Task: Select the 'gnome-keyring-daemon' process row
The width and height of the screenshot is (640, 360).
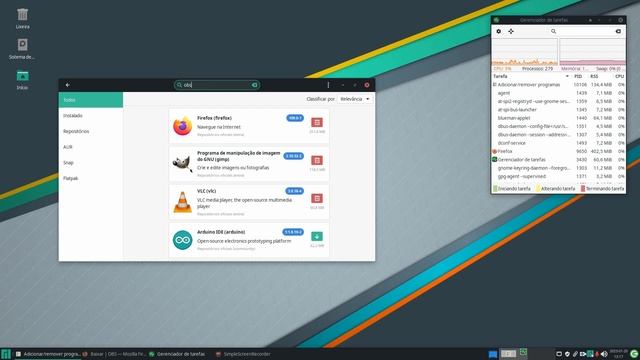Action: [x=558, y=168]
